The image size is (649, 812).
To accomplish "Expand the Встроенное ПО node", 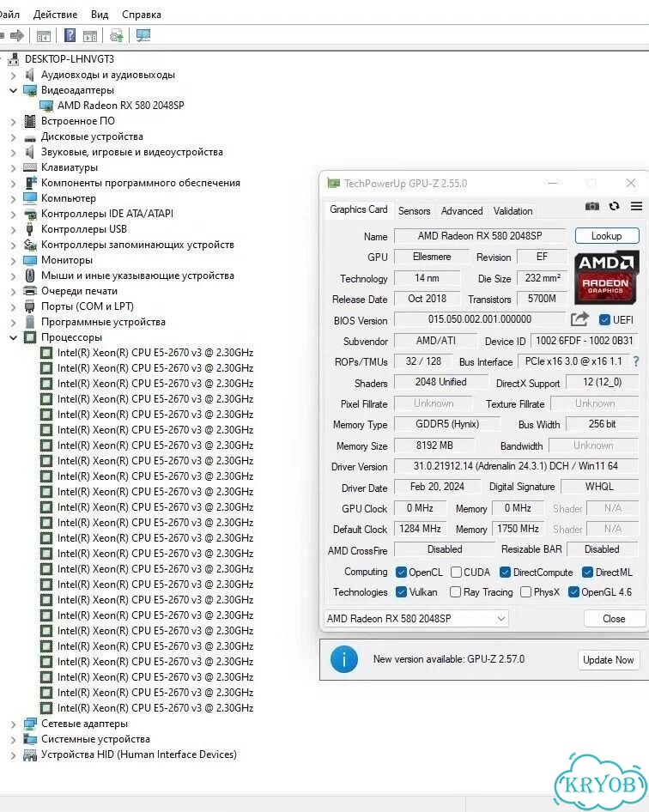I will tap(14, 122).
